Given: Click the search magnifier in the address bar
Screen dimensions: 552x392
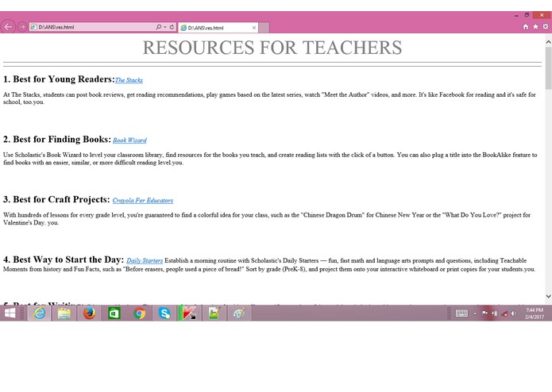Looking at the screenshot, I should [x=158, y=27].
